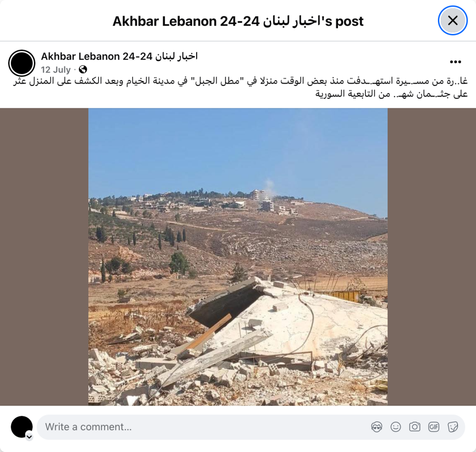Screen dimensions: 476x452
Task: Open the GIF picker in comment box
Action: [x=434, y=427]
